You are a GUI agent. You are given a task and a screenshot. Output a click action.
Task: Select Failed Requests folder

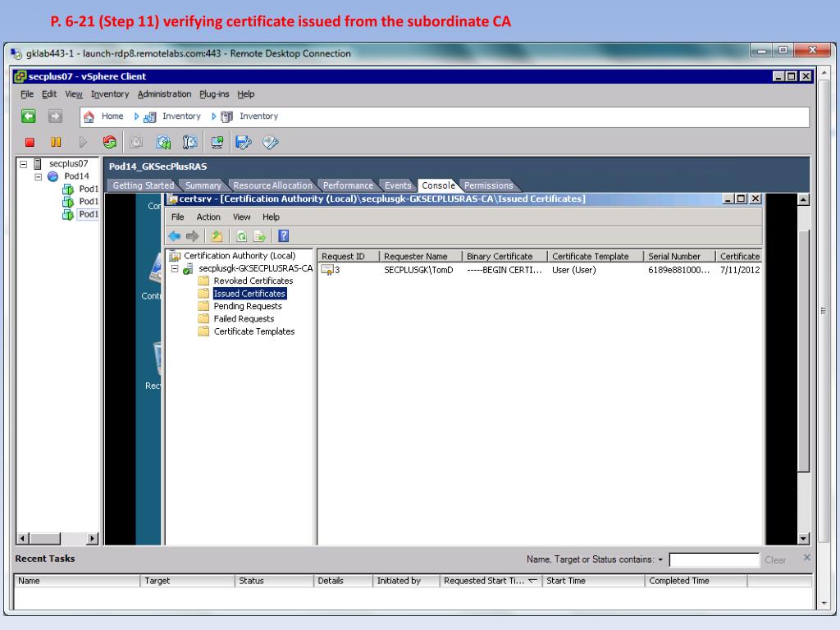pyautogui.click(x=244, y=319)
